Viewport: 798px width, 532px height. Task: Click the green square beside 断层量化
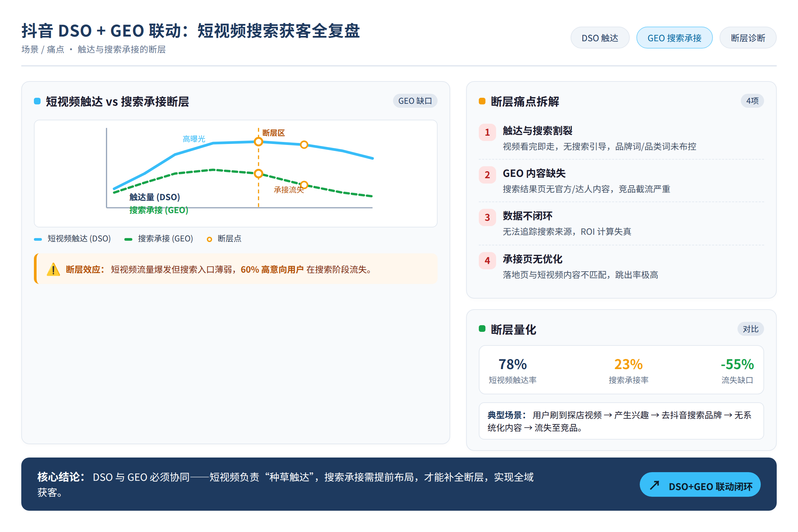482,328
